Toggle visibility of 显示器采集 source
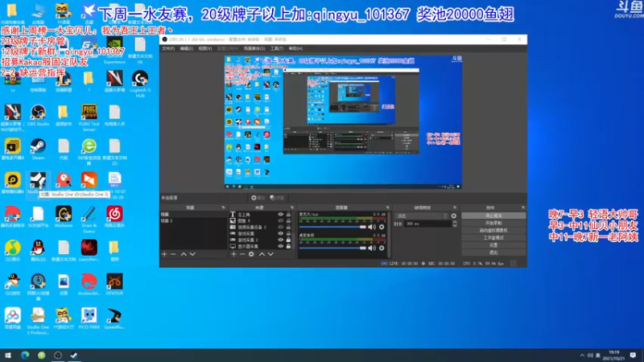644x362 pixels. click(x=280, y=246)
